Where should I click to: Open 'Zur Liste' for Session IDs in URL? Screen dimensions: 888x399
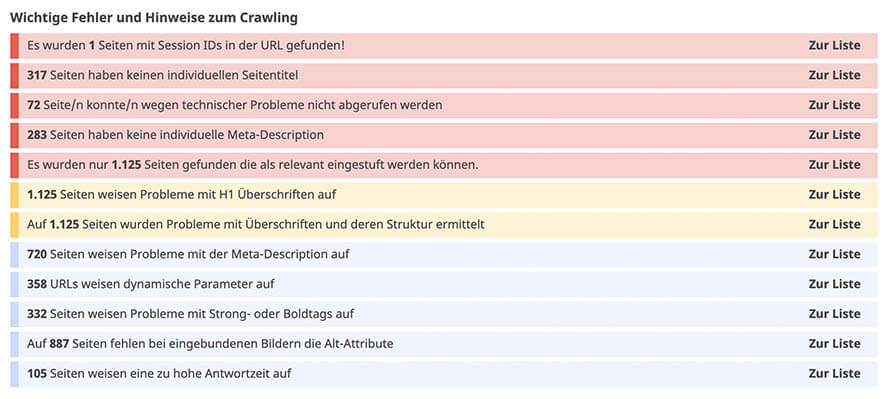point(834,45)
